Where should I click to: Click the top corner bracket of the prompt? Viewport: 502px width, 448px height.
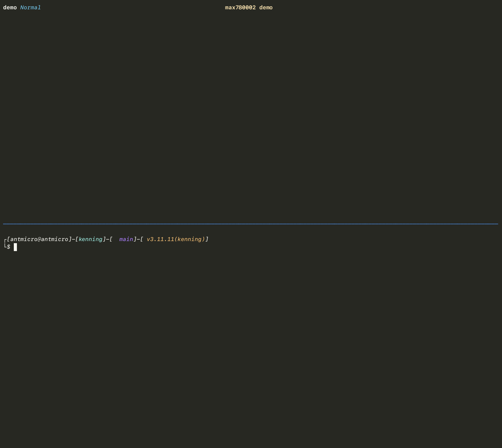click(x=5, y=240)
